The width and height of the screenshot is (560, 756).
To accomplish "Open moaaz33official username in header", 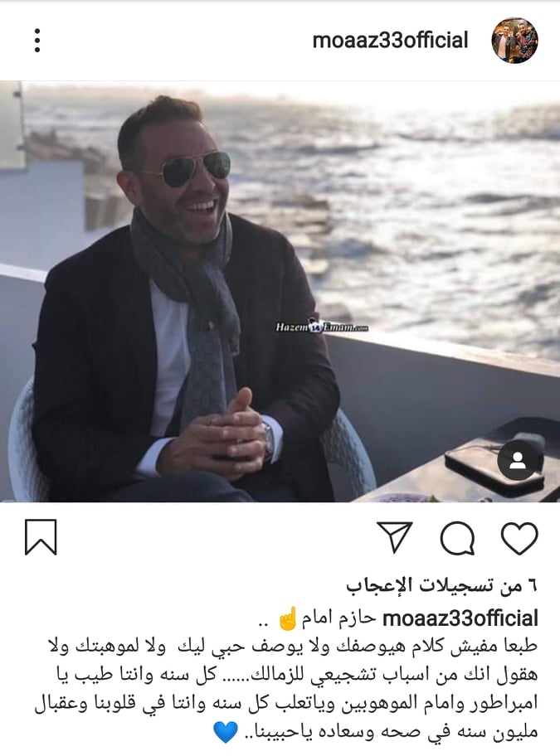I will tap(390, 40).
